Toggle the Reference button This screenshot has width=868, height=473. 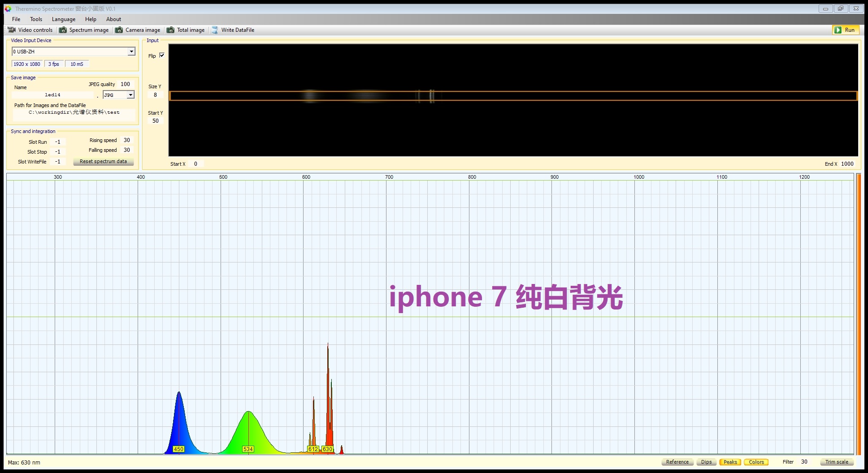[677, 462]
